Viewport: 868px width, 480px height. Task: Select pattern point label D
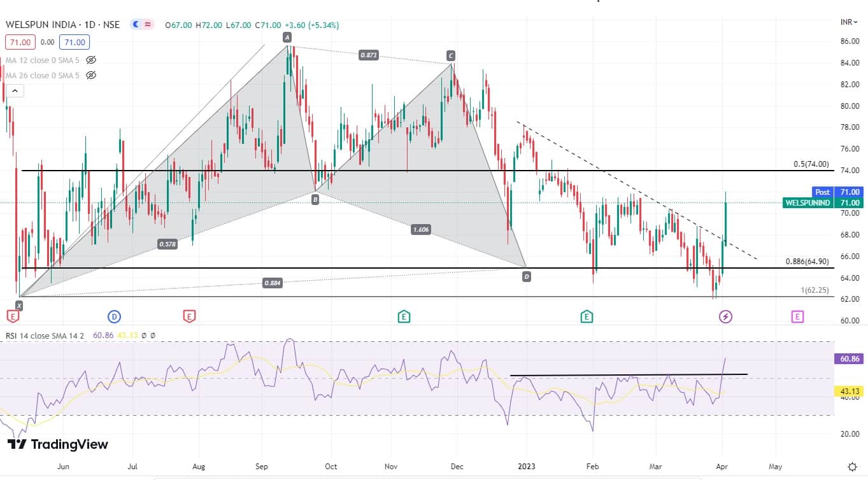pyautogui.click(x=527, y=276)
